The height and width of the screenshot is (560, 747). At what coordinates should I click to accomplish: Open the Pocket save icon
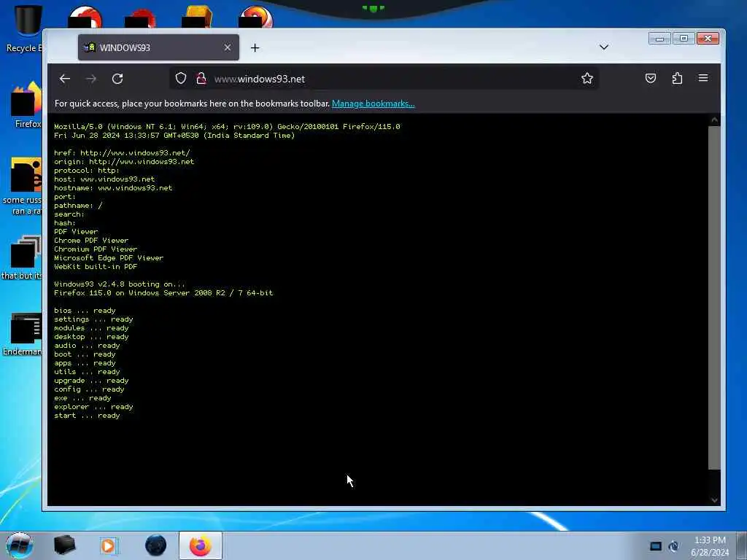pos(650,78)
